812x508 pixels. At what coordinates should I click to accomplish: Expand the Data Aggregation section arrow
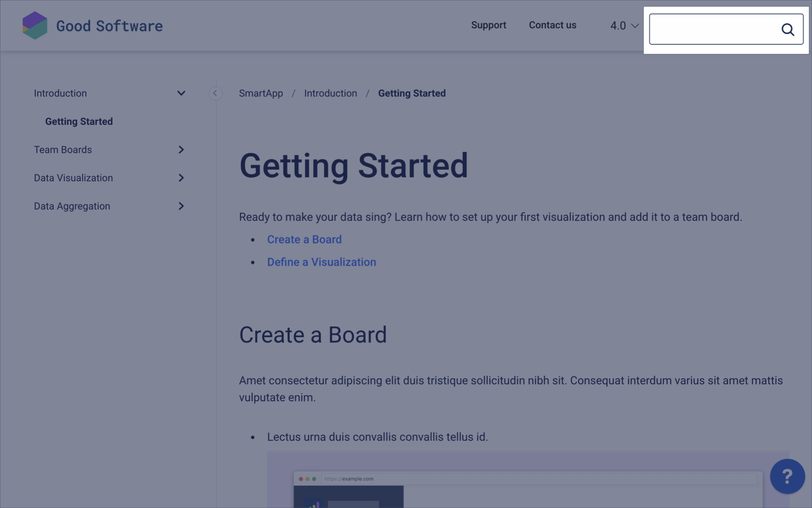[x=181, y=206]
